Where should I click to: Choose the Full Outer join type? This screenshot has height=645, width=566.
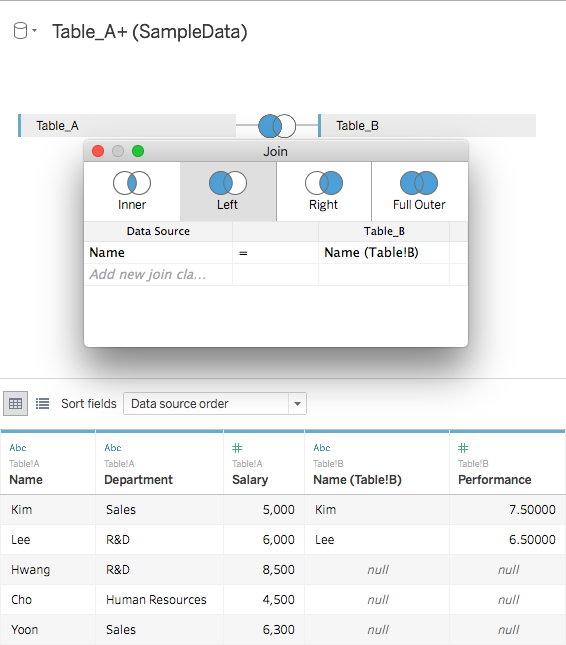click(x=419, y=191)
